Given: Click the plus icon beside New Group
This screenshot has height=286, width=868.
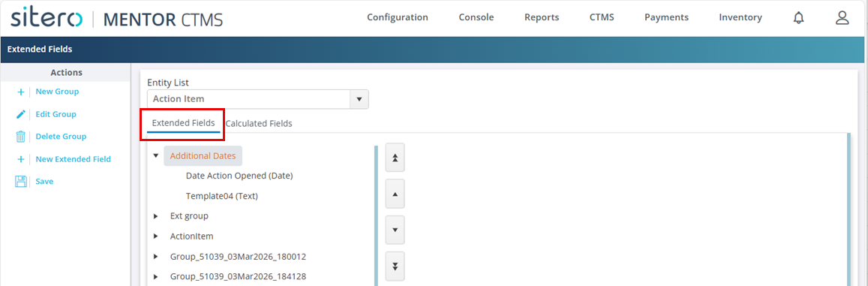Looking at the screenshot, I should (x=21, y=92).
